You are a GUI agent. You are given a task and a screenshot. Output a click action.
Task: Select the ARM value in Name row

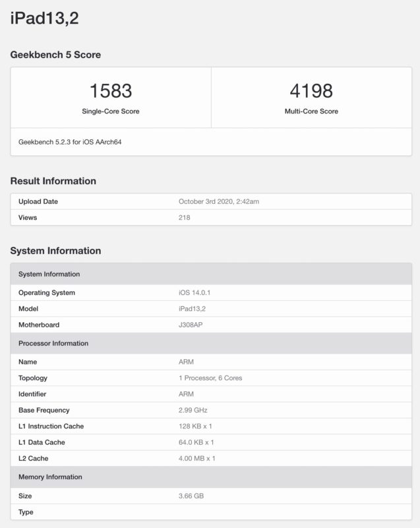click(186, 362)
